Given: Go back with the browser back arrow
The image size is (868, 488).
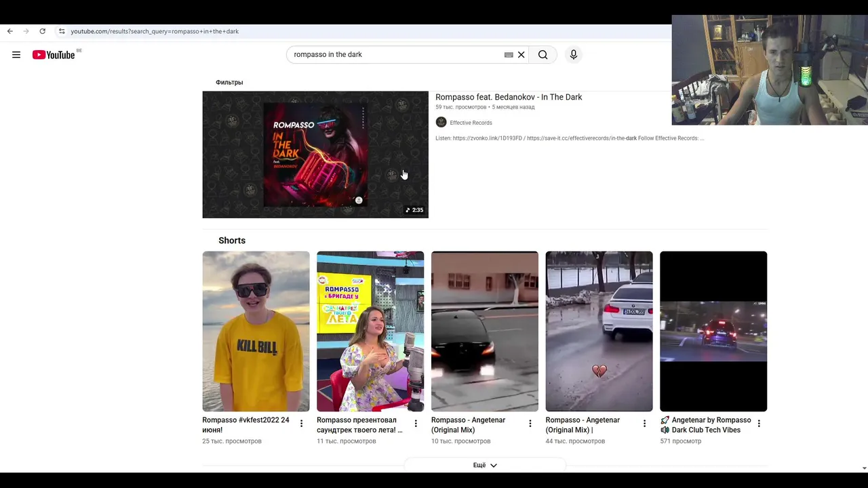Looking at the screenshot, I should 9,31.
